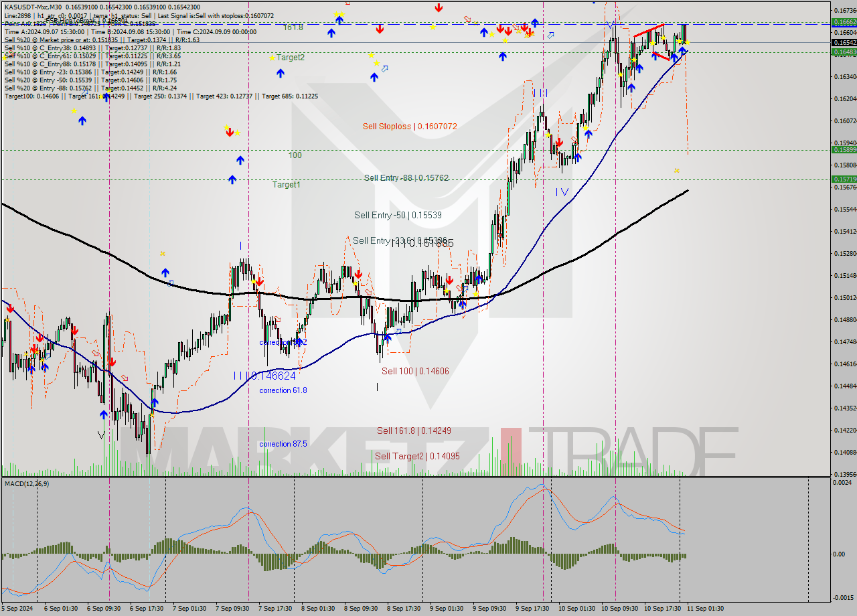Click the 'Target 685: 0.11225' text
Viewport: 857px width, 616px height.
point(289,96)
